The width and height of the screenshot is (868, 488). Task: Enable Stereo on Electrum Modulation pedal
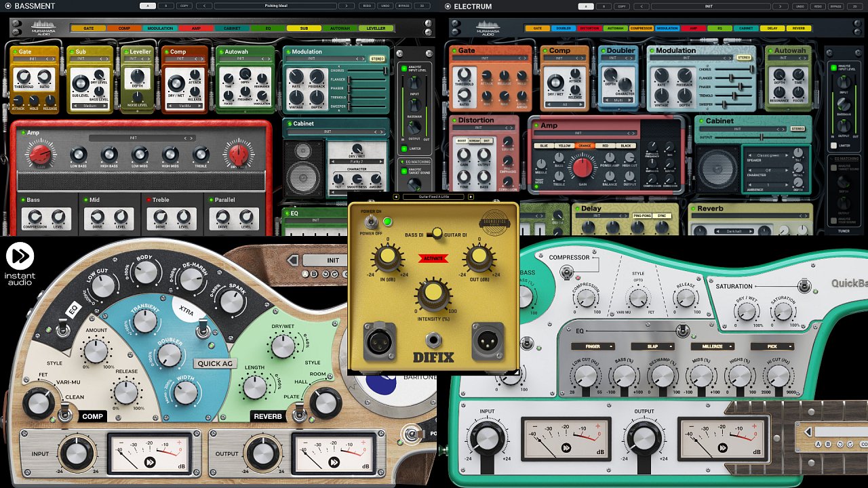click(744, 58)
